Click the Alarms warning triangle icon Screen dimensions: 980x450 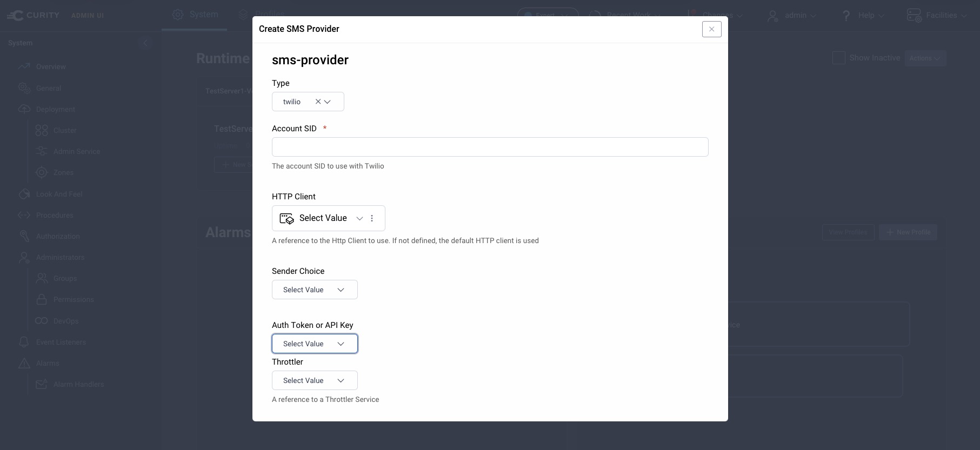24,363
